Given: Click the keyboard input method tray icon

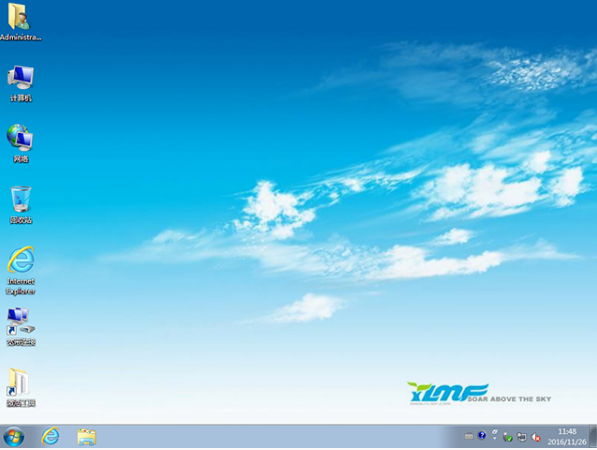Looking at the screenshot, I should (469, 437).
